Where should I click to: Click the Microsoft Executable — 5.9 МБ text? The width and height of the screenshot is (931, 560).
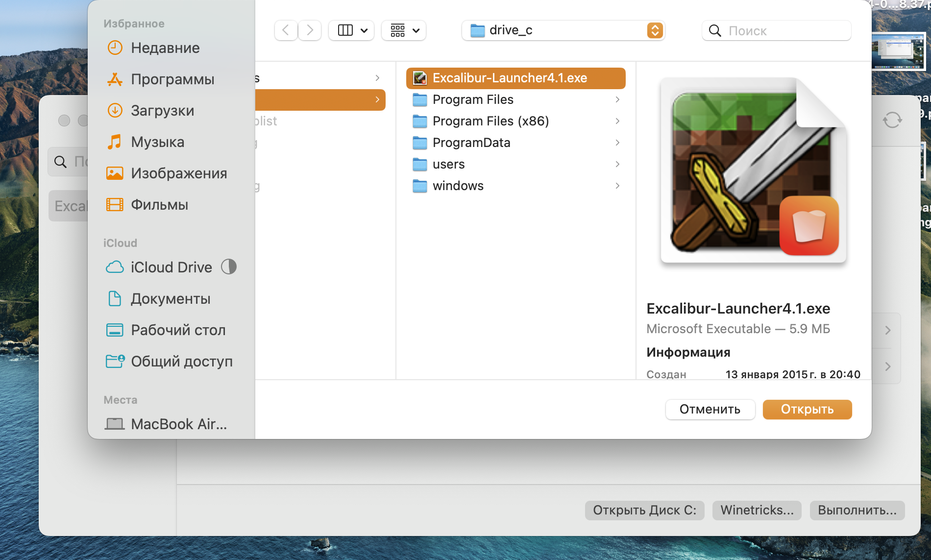click(738, 329)
